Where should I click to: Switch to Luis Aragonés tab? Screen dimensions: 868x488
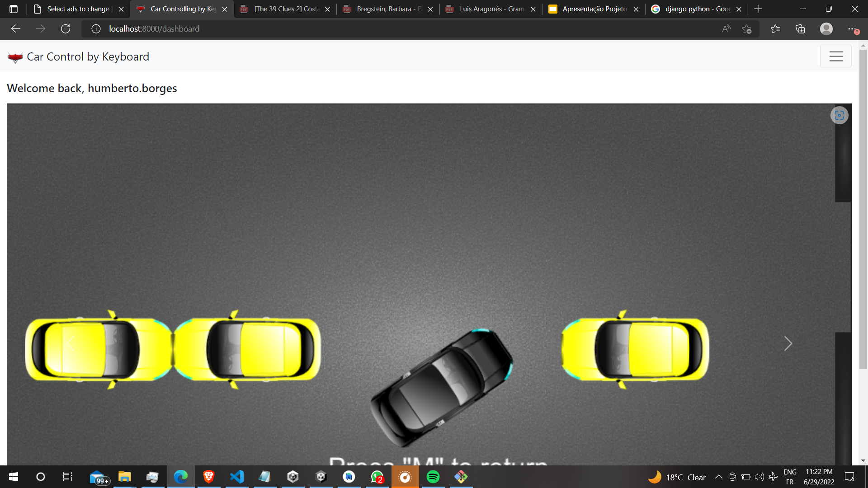tap(491, 9)
